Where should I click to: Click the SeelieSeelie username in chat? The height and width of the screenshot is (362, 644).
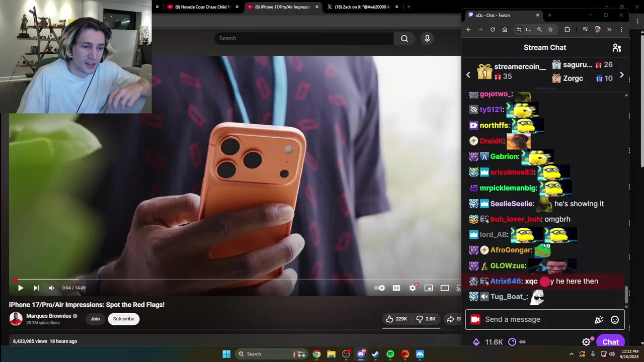coord(511,204)
